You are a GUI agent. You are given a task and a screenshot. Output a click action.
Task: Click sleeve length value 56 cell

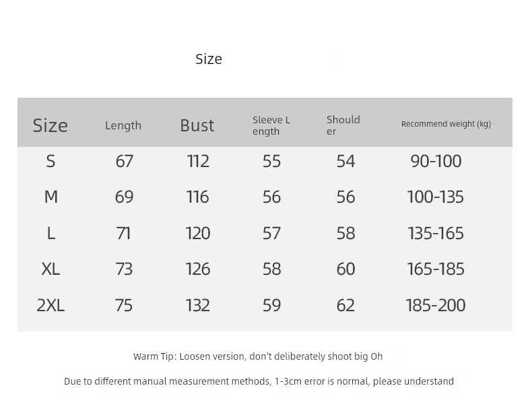271,197
